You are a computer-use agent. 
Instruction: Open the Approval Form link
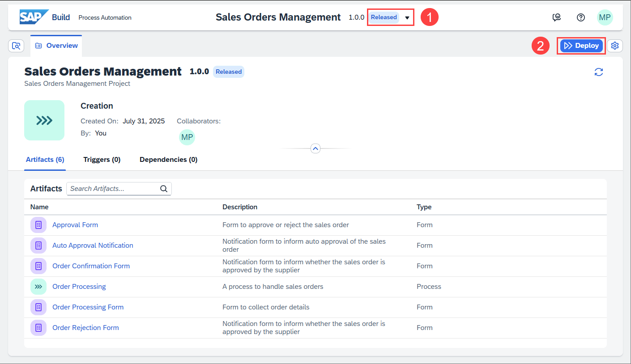pyautogui.click(x=75, y=225)
